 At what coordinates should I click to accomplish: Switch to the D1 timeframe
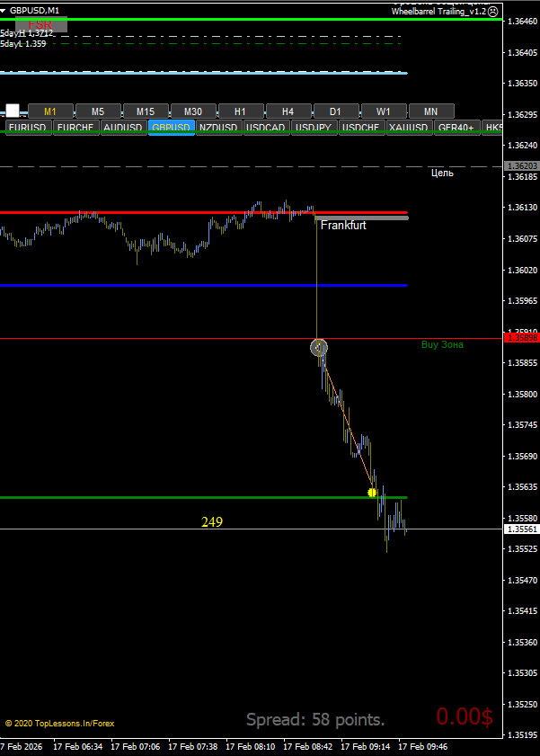click(336, 111)
